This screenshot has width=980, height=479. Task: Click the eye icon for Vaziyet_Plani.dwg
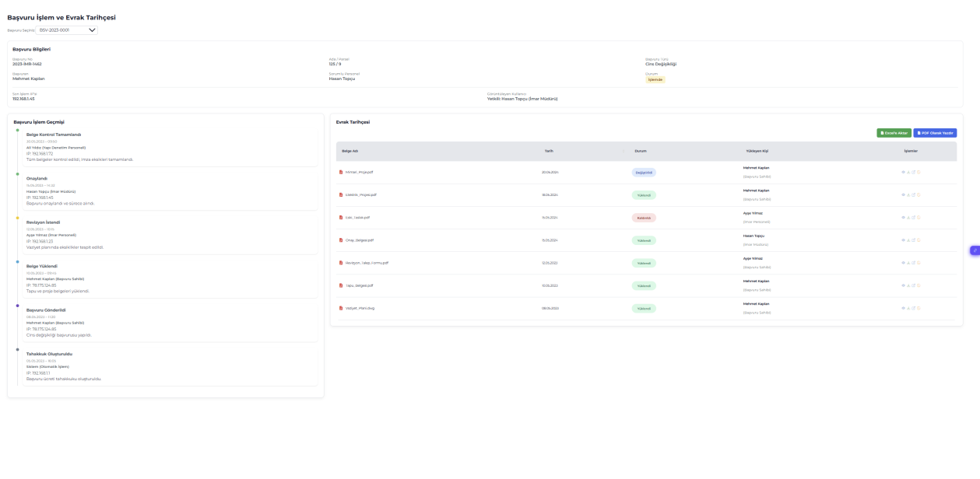coord(903,308)
